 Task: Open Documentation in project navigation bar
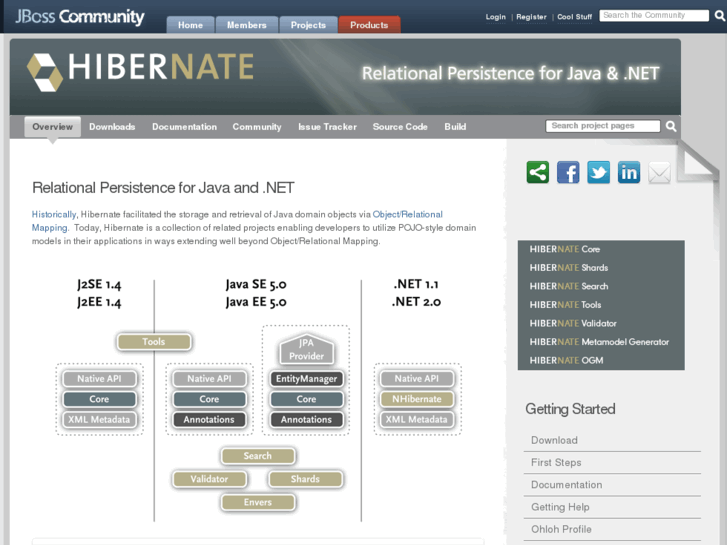(185, 127)
